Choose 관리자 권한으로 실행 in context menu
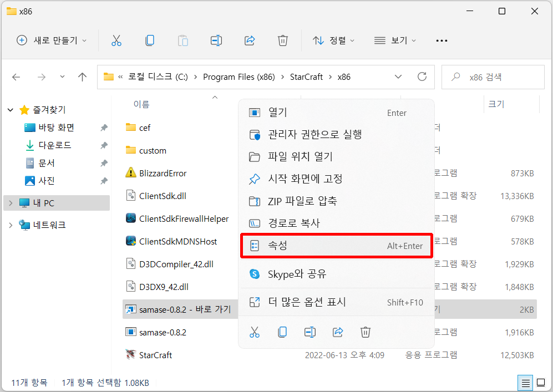This screenshot has width=553, height=392. pyautogui.click(x=337, y=134)
